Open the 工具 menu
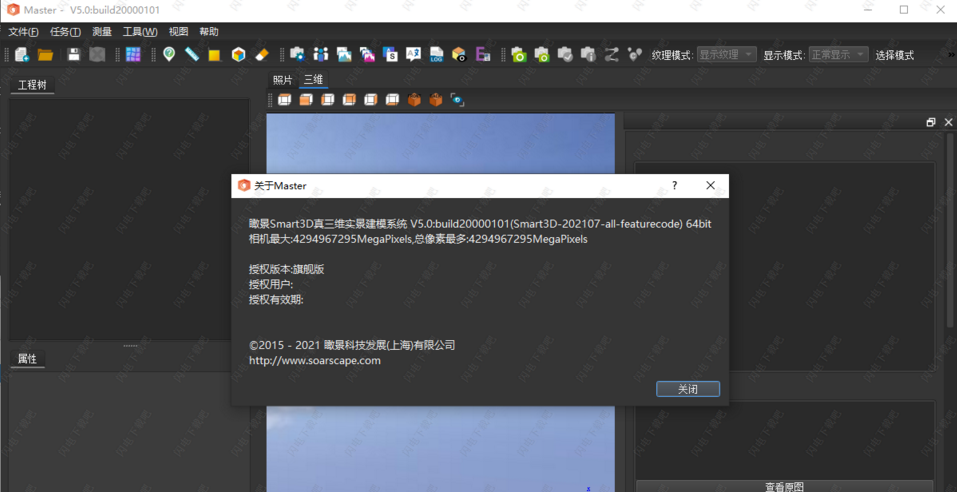The image size is (957, 492). (140, 32)
